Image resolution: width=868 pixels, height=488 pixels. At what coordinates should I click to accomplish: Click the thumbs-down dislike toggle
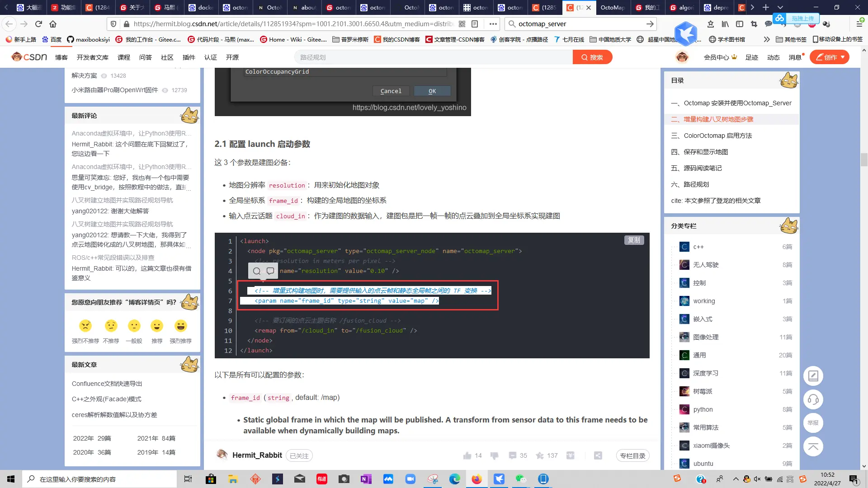click(x=494, y=455)
